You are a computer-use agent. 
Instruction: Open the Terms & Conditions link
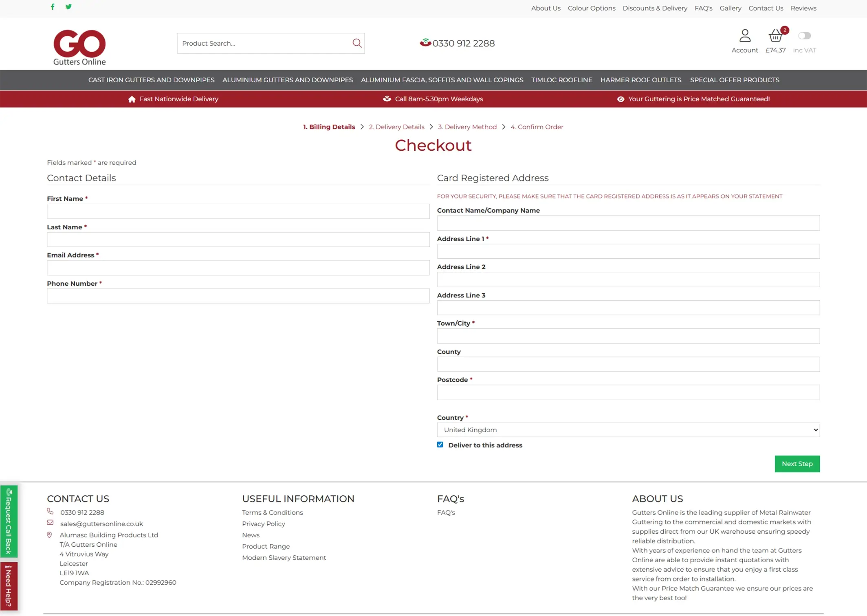[x=272, y=513]
